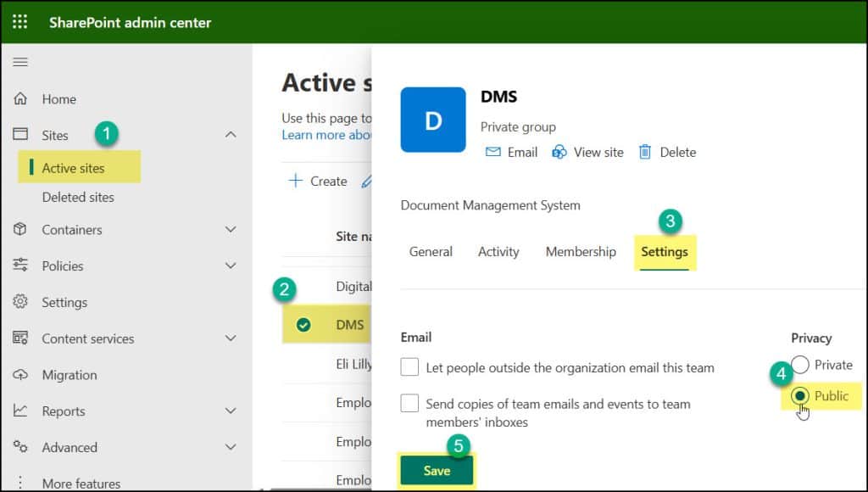The height and width of the screenshot is (492, 868).
Task: Click the DMS site tile thumbnail
Action: [x=433, y=120]
